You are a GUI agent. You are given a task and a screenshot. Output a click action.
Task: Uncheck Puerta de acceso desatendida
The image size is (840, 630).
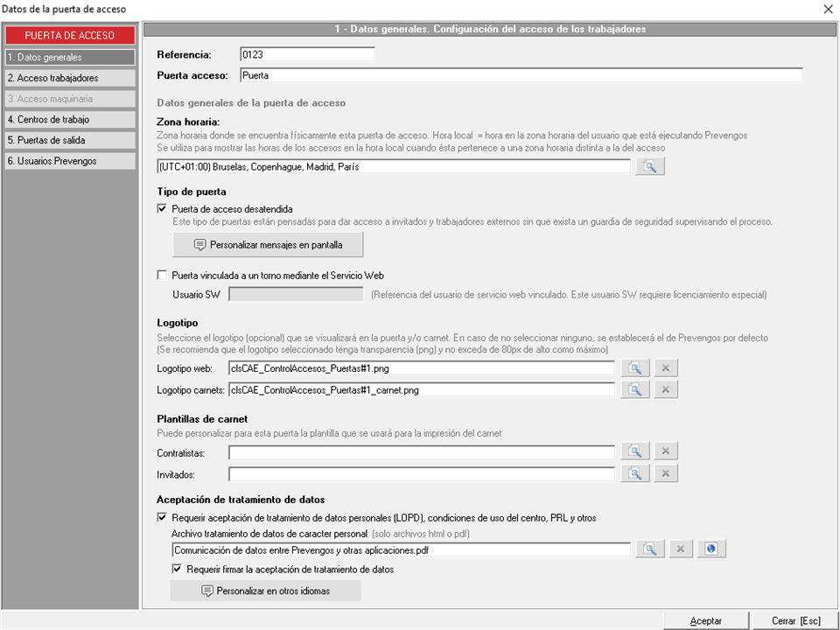pos(162,209)
